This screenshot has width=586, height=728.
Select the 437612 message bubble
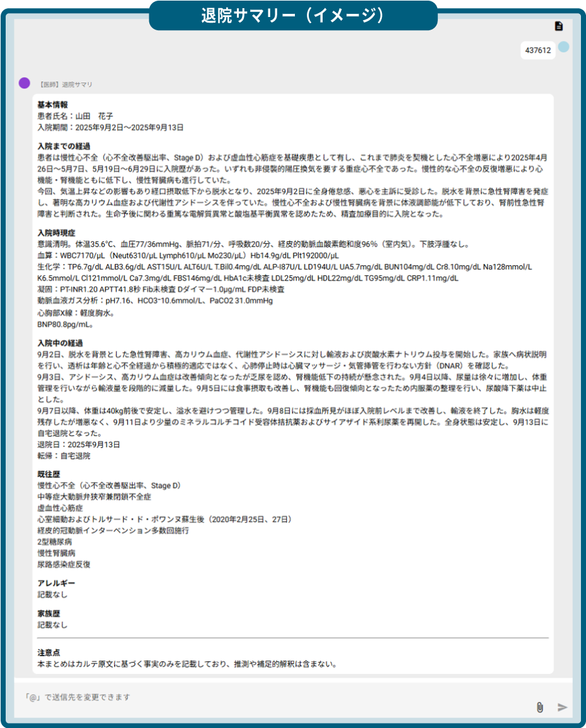pyautogui.click(x=537, y=51)
